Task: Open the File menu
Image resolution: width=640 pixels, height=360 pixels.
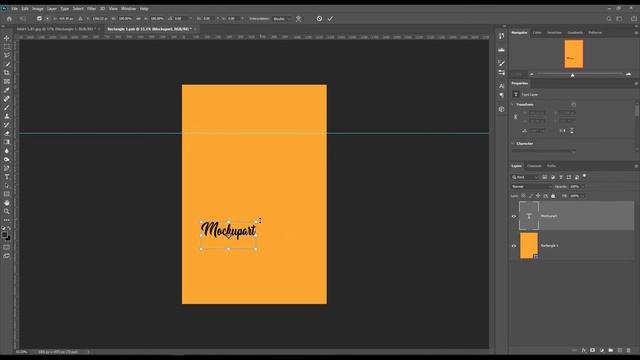Action: pyautogui.click(x=14, y=9)
